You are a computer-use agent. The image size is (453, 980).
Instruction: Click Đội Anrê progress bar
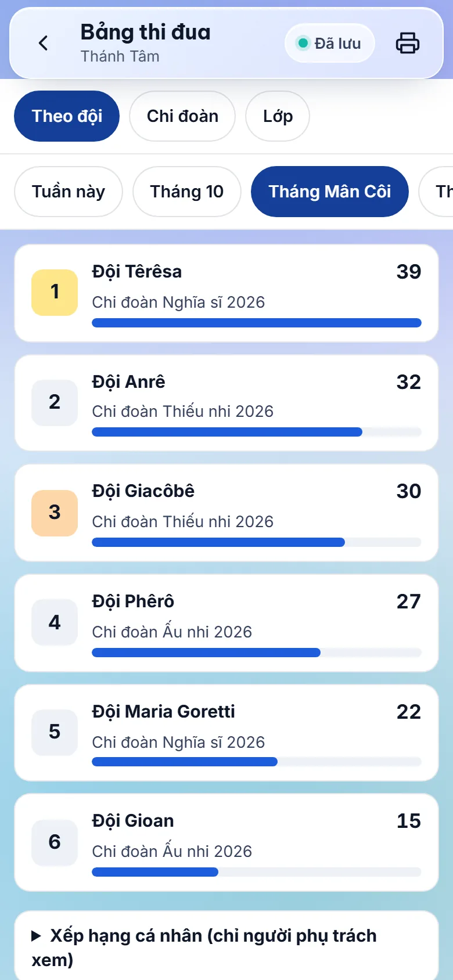click(257, 432)
